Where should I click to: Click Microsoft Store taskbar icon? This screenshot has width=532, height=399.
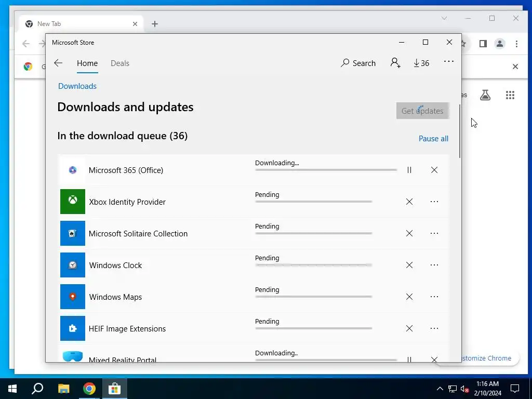115,389
